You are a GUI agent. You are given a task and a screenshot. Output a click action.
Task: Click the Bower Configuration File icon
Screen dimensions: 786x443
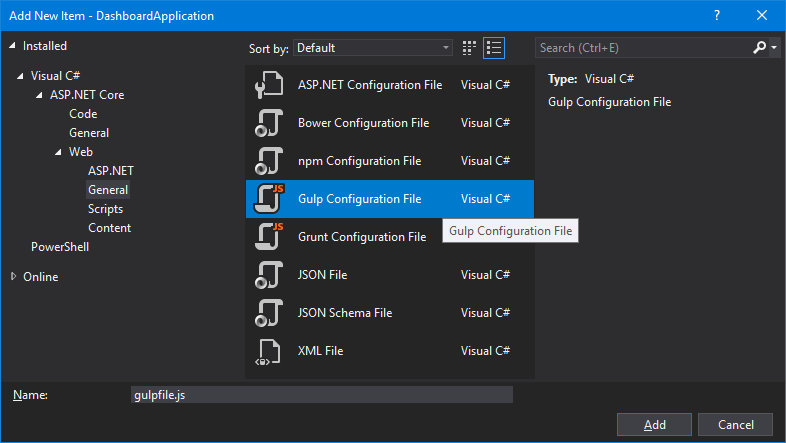[x=269, y=123]
